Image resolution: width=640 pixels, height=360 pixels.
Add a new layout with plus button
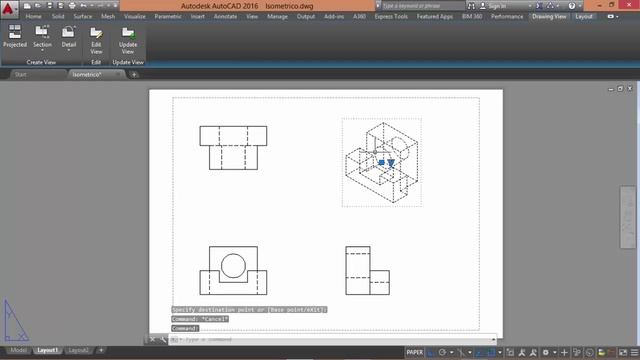tap(101, 350)
